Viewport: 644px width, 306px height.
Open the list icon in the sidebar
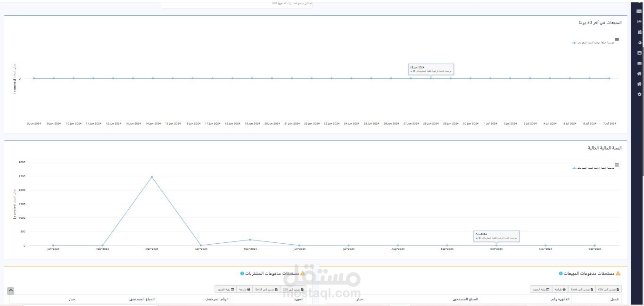tap(639, 53)
